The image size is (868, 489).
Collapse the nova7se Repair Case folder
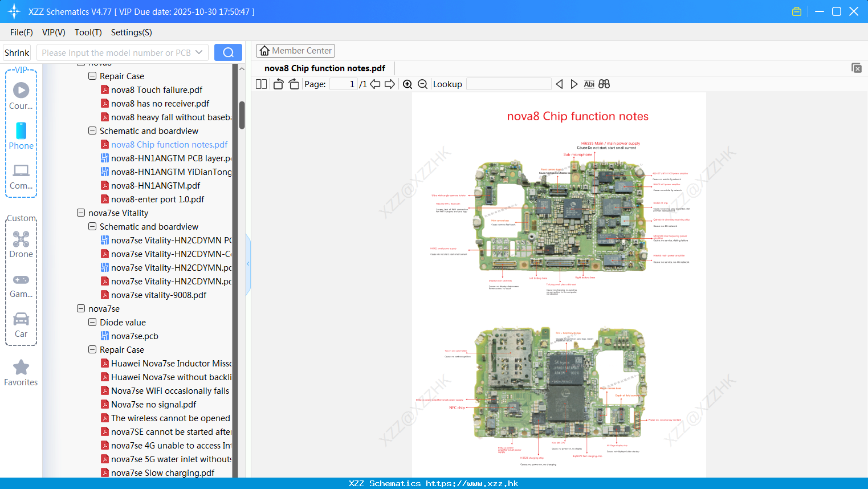[x=92, y=349]
